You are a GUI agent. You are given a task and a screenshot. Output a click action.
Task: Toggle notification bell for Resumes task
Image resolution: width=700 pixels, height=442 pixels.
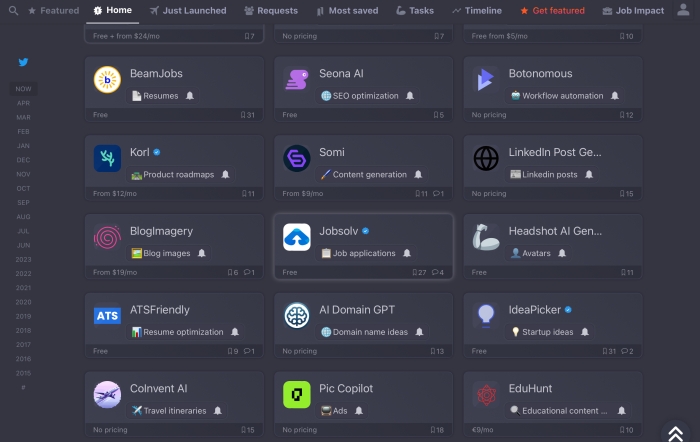coord(190,96)
